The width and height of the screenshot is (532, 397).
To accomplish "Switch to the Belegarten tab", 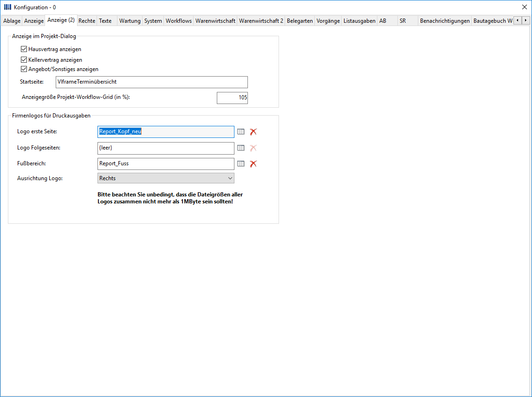I will (x=299, y=21).
